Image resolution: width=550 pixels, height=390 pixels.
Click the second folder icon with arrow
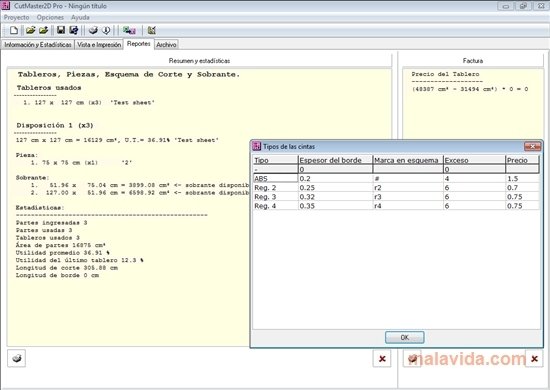43,31
